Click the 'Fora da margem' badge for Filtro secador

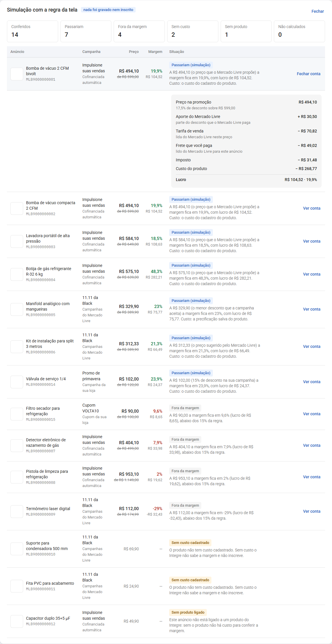[185, 408]
